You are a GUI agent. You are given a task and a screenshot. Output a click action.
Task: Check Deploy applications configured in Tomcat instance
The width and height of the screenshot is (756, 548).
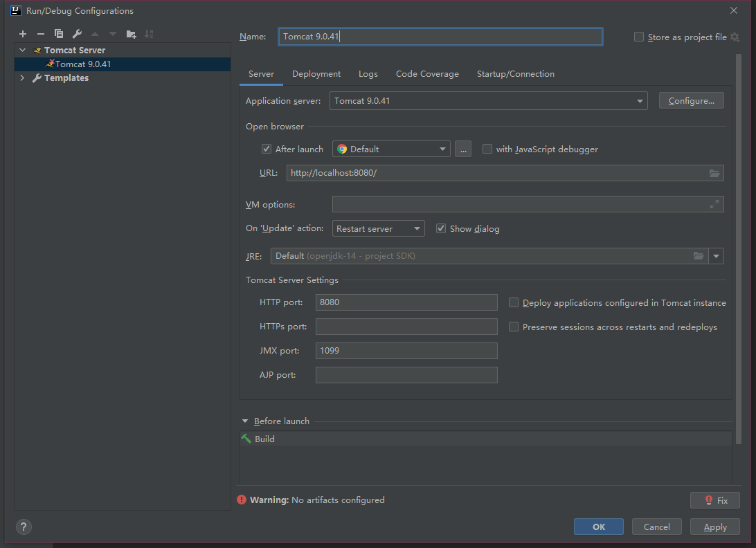click(514, 302)
